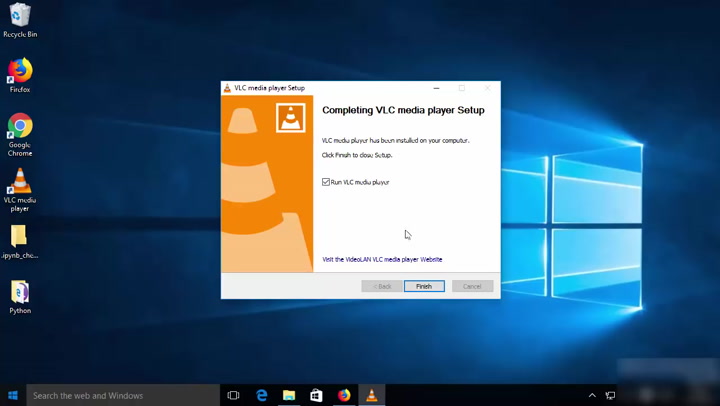Launch Microsoft Edge from the taskbar

pyautogui.click(x=262, y=395)
